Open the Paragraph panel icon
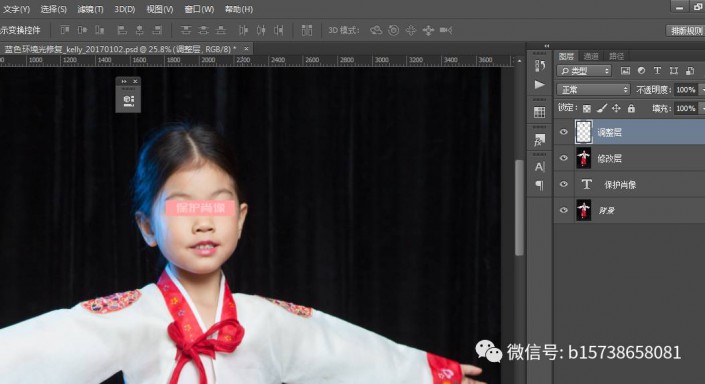The image size is (705, 384). [540, 185]
